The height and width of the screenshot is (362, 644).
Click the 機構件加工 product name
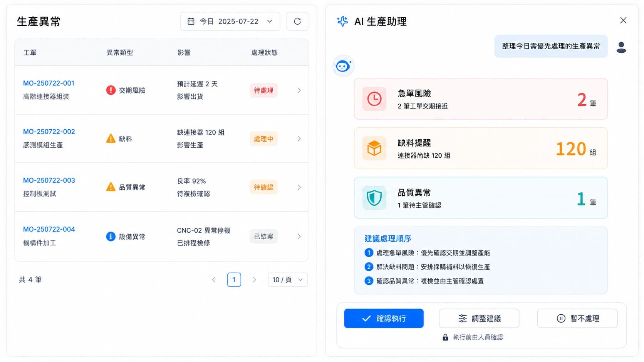click(x=40, y=243)
